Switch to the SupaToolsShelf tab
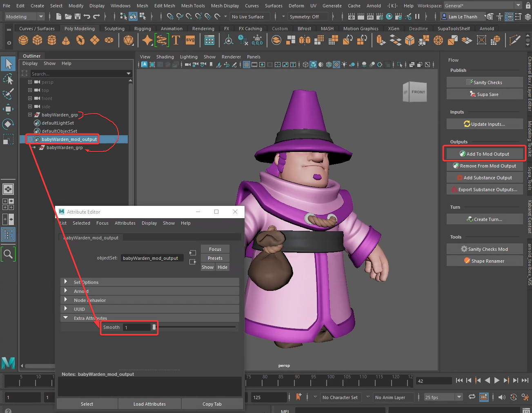 coord(454,29)
